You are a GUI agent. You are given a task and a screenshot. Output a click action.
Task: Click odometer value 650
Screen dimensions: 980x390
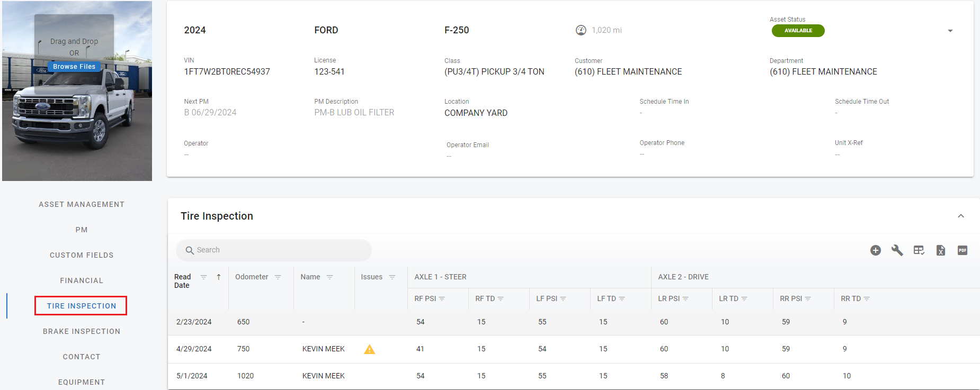(x=243, y=322)
